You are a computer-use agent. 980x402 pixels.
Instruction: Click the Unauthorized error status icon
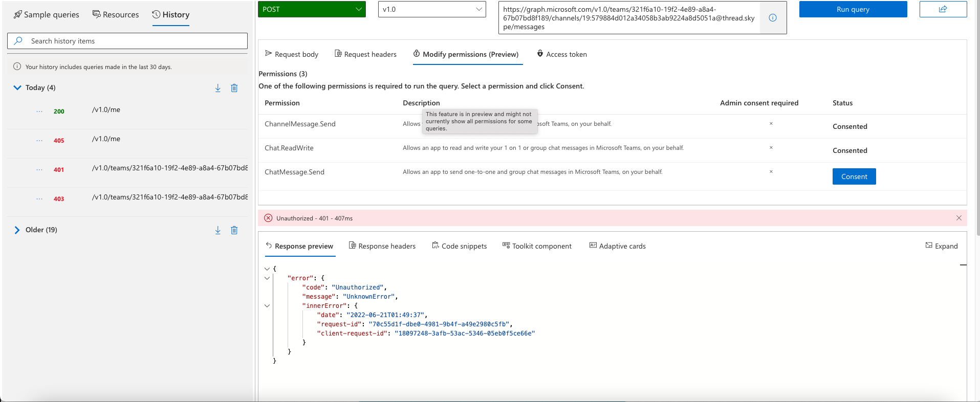click(268, 218)
